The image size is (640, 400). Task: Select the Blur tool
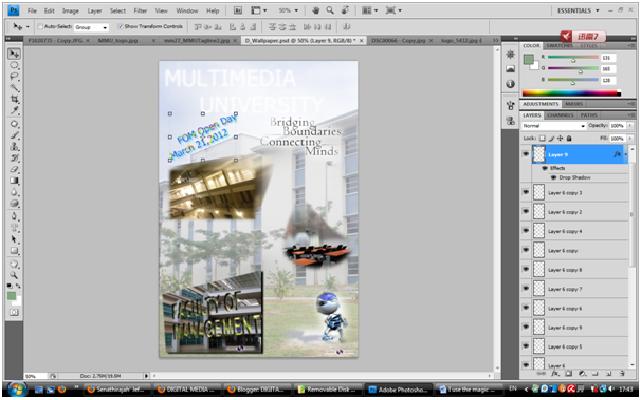click(x=14, y=191)
